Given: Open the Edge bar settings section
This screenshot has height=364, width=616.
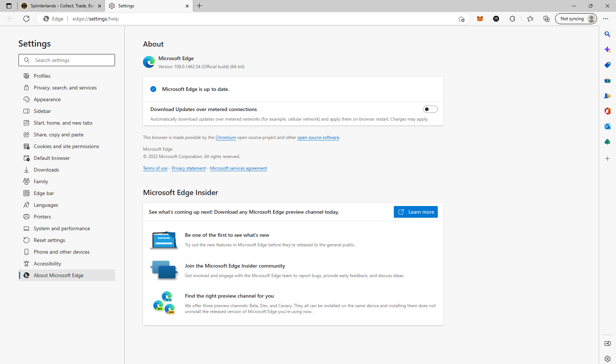Looking at the screenshot, I should pos(67,193).
